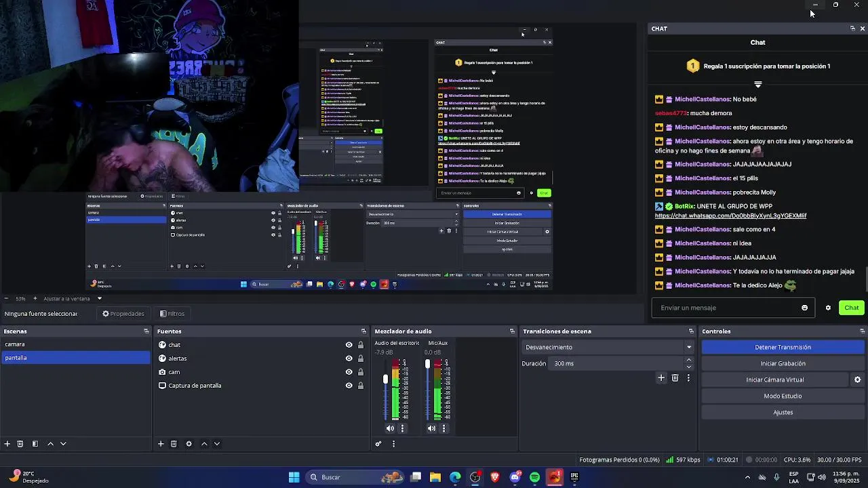Toggle lock on Captura de pantalla source

tap(360, 386)
